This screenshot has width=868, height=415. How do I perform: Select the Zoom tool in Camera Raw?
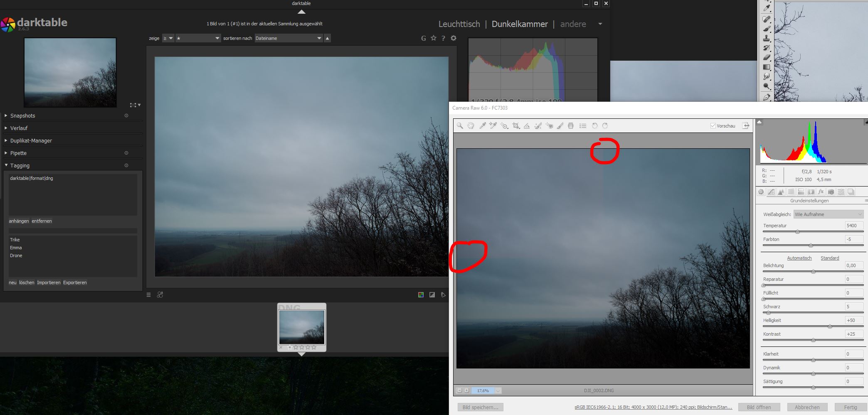tap(460, 125)
